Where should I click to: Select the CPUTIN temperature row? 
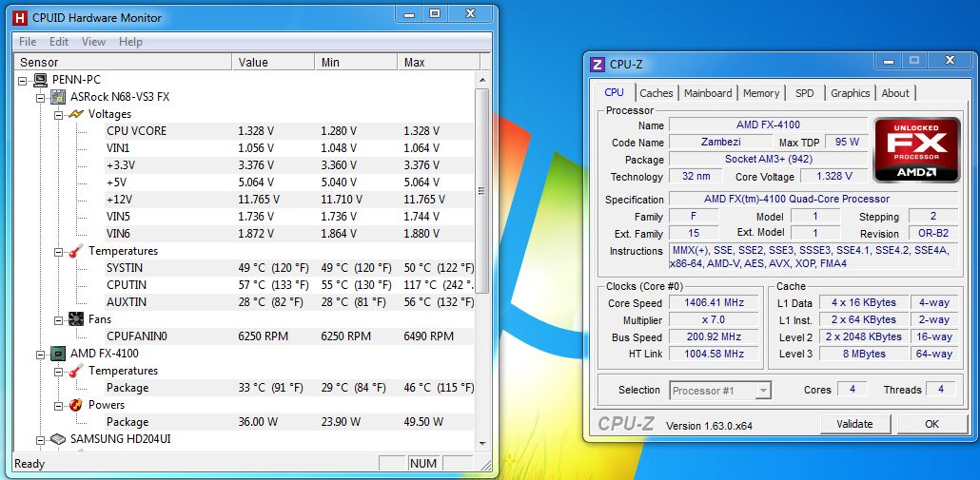290,284
